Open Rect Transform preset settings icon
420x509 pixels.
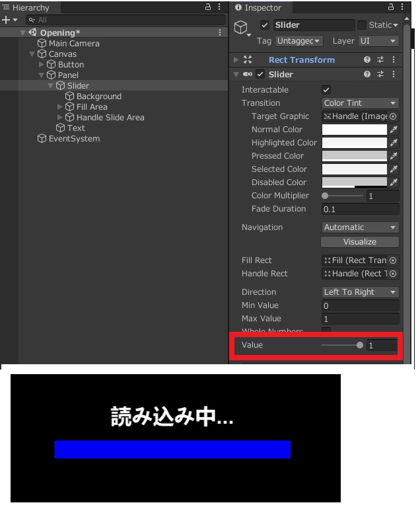(x=380, y=59)
